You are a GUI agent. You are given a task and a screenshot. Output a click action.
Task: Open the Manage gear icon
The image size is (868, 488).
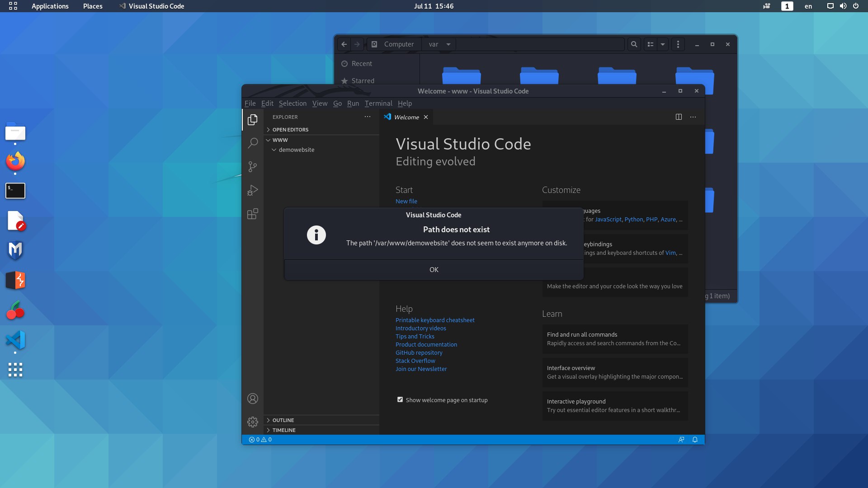click(x=253, y=422)
